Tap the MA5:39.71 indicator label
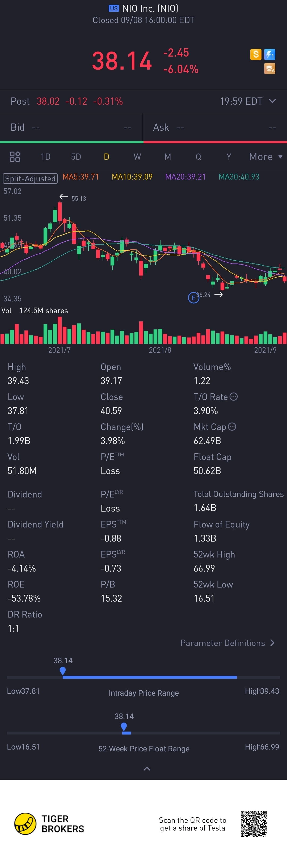Image resolution: width=287 pixels, height=868 pixels. pyautogui.click(x=81, y=177)
